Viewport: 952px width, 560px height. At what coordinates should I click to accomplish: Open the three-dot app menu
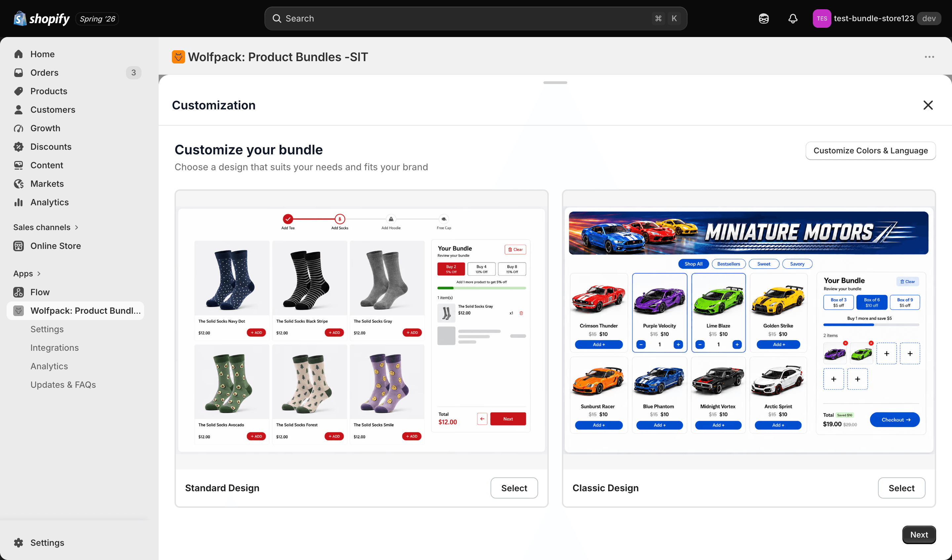click(x=929, y=57)
